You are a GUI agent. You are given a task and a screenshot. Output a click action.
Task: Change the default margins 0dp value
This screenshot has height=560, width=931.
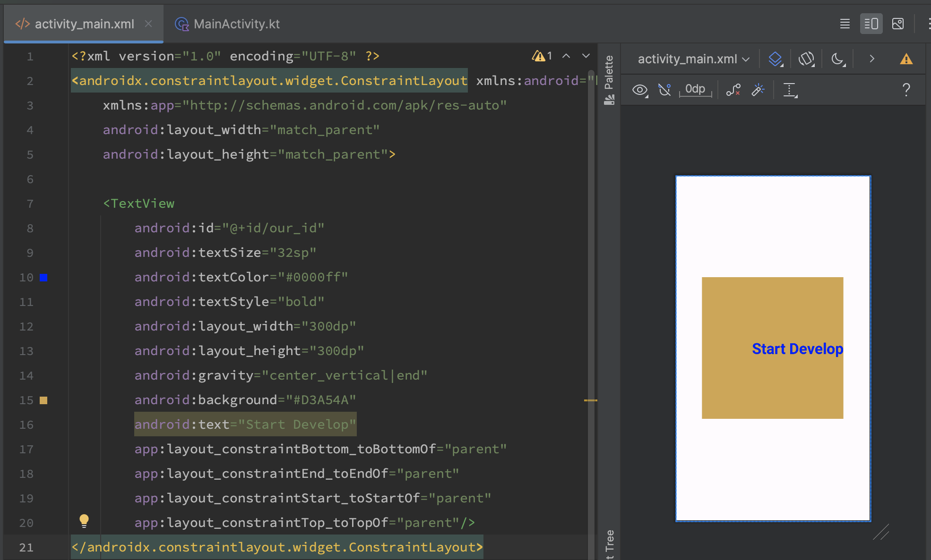tap(695, 90)
